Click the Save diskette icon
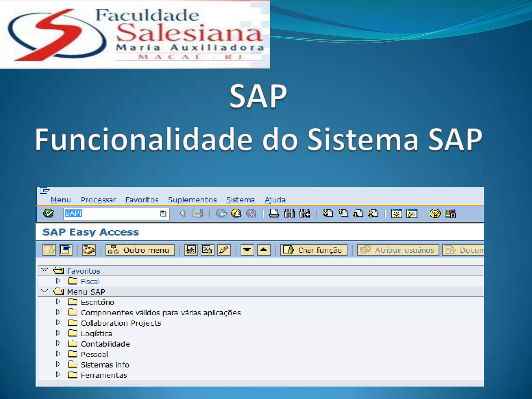 coord(198,214)
